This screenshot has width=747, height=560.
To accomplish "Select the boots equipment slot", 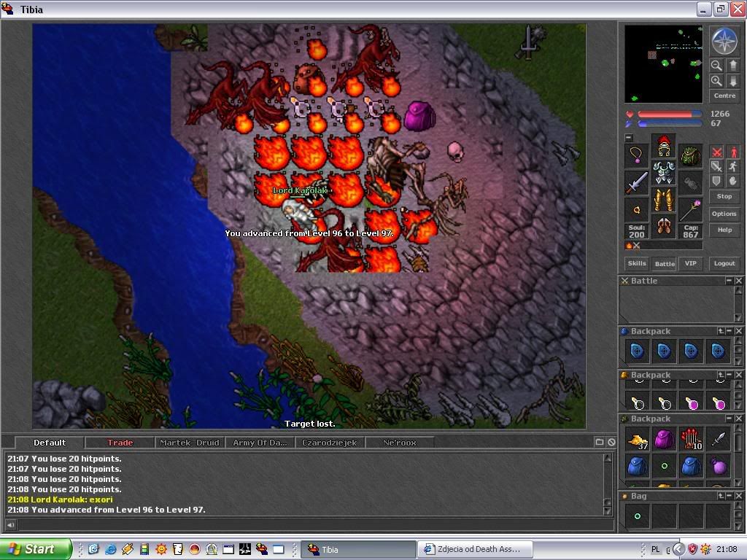I will (x=664, y=227).
